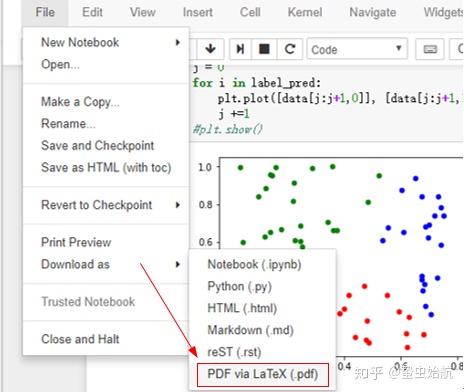Viewport: 464px width, 392px height.
Task: Open the Navigate menu
Action: point(373,12)
